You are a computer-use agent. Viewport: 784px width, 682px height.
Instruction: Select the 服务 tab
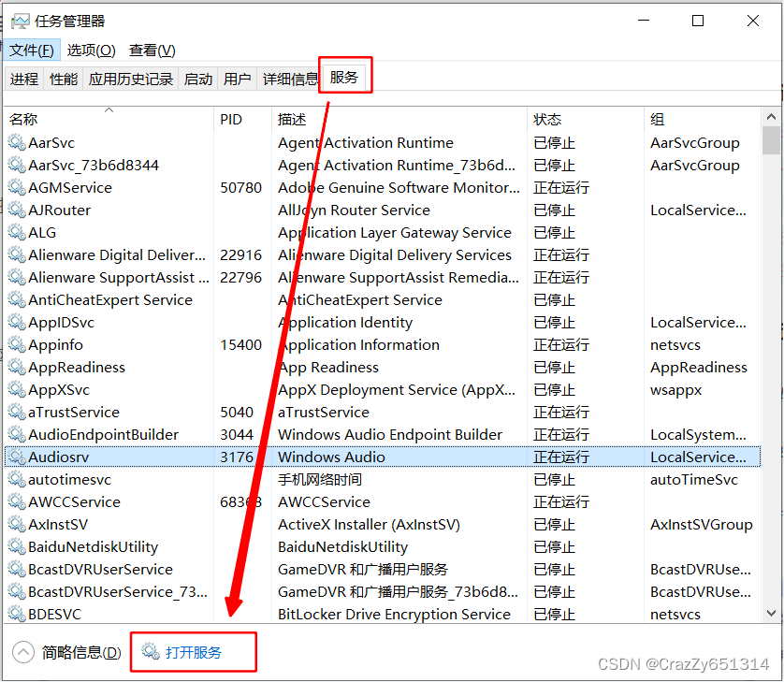(344, 78)
